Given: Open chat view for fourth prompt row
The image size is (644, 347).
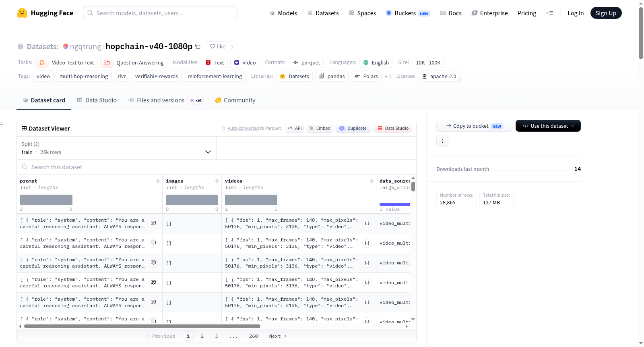Looking at the screenshot, I should coord(153,282).
